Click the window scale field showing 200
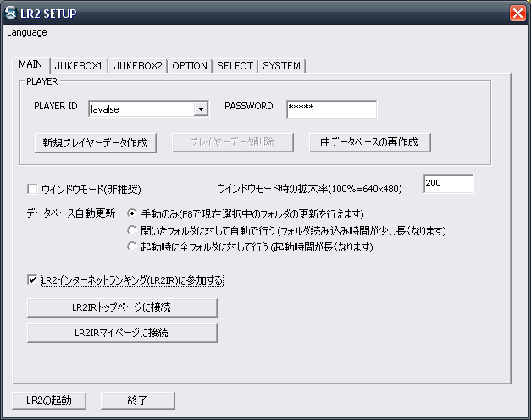Viewport: 531px width, 420px height. (447, 185)
